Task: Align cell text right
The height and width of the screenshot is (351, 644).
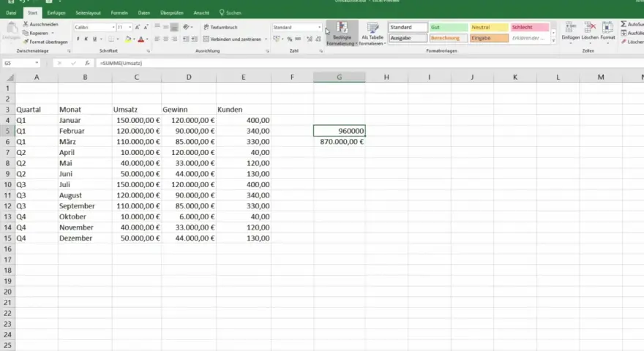Action: (x=174, y=39)
